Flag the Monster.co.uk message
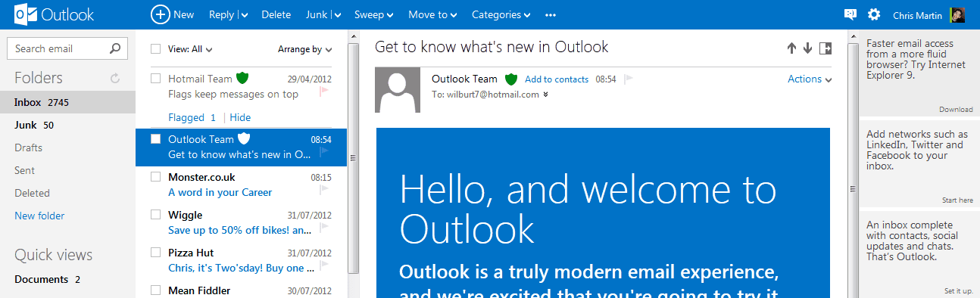 (324, 190)
